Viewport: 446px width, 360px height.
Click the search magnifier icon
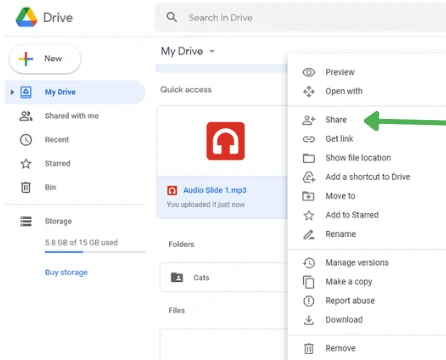point(172,17)
